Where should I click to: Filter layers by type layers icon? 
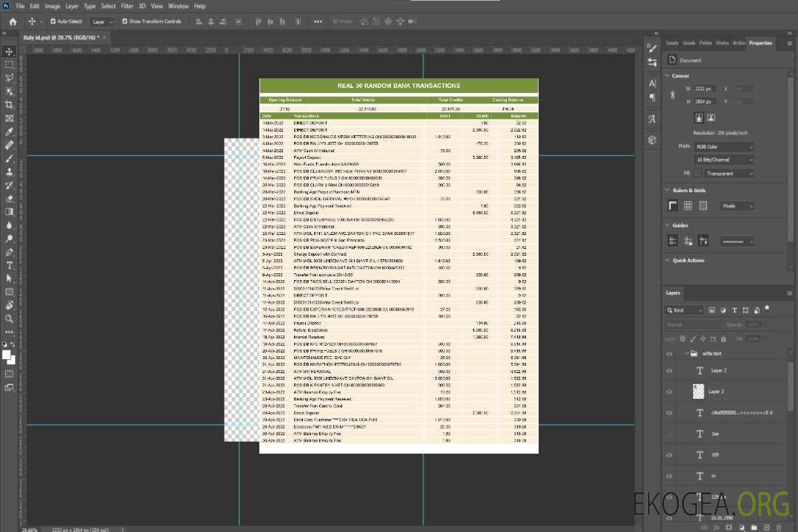pos(734,310)
